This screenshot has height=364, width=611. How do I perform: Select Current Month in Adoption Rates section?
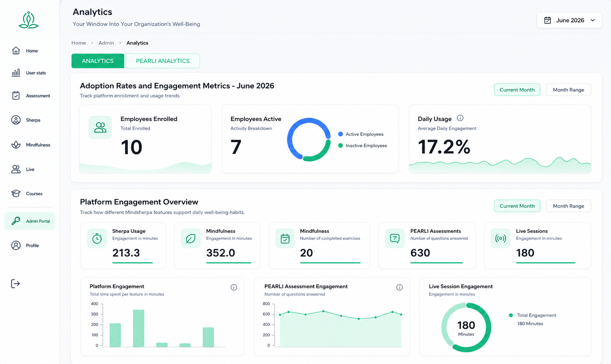tap(517, 90)
